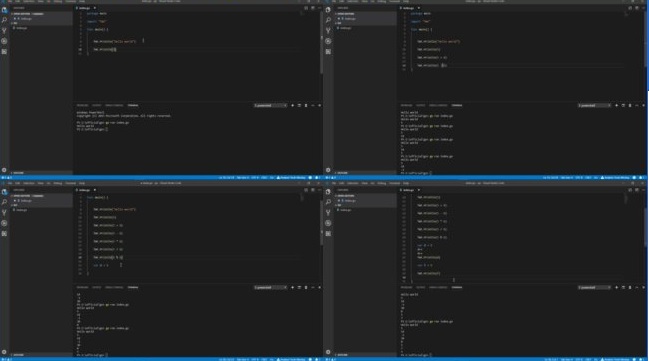649x361 pixels.
Task: Open Explorer view in bottom-right VS Code window
Action: point(328,192)
